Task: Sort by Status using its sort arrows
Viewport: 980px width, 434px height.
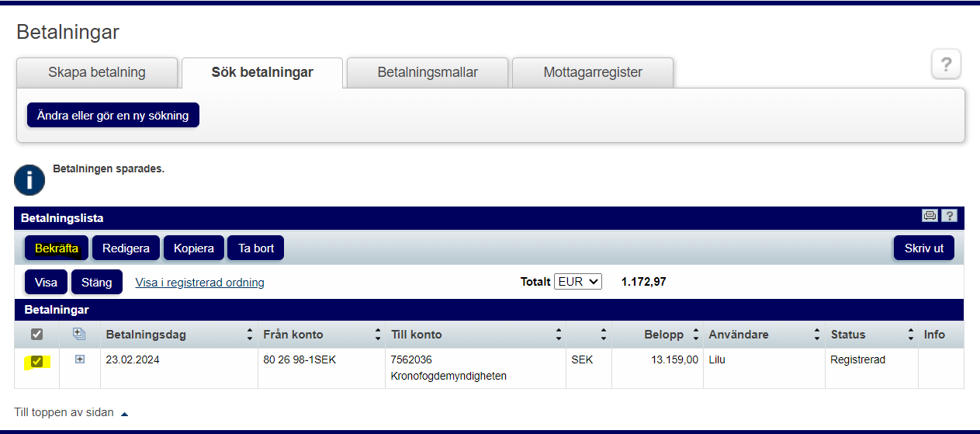Action: tap(910, 335)
